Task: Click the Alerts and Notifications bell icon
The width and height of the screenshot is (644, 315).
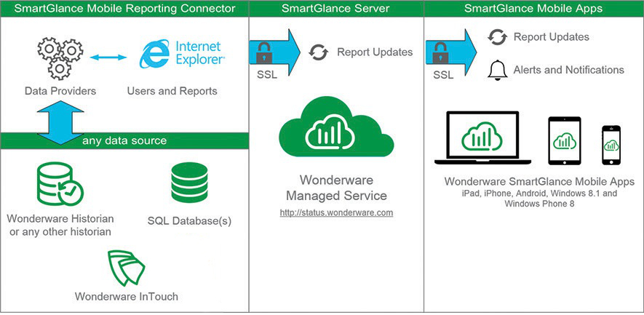Action: (498, 69)
